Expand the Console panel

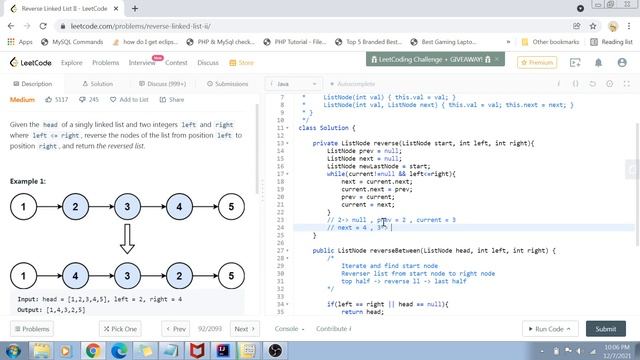[x=289, y=329]
